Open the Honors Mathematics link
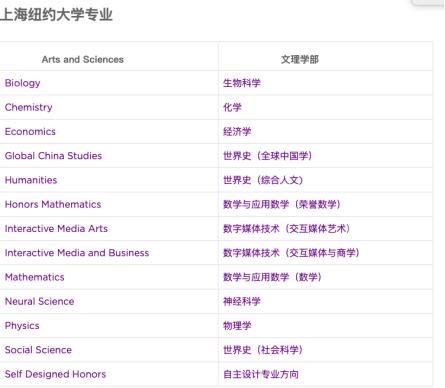 (53, 204)
